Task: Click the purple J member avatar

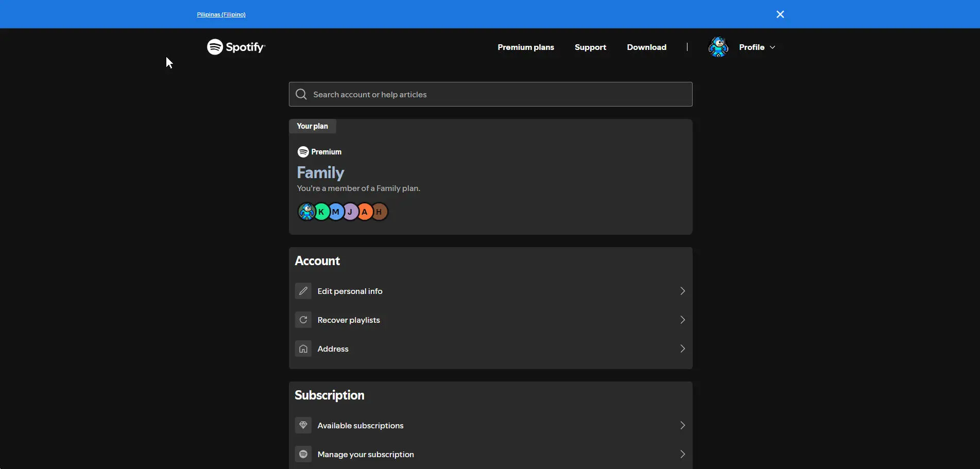Action: pos(350,212)
